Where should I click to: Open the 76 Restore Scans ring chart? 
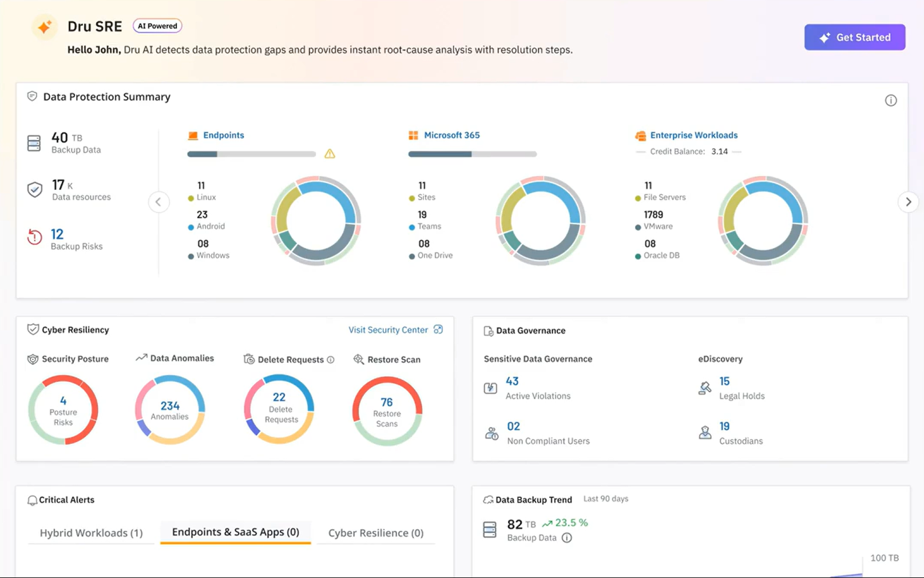387,411
